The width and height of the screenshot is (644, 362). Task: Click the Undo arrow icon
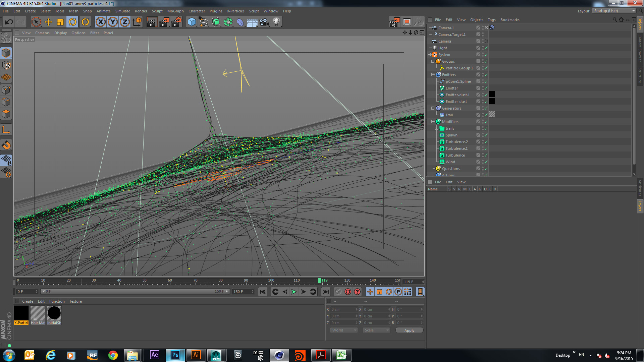[9, 22]
